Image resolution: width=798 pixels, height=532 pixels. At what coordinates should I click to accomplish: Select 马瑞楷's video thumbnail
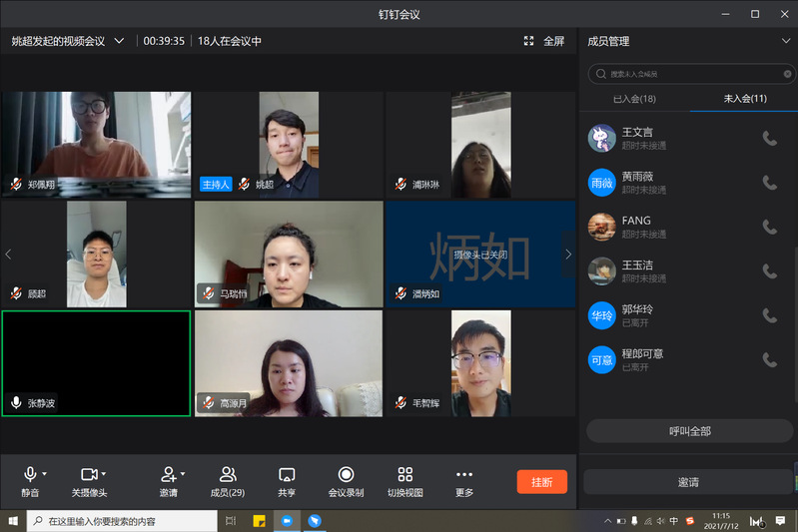tap(289, 254)
